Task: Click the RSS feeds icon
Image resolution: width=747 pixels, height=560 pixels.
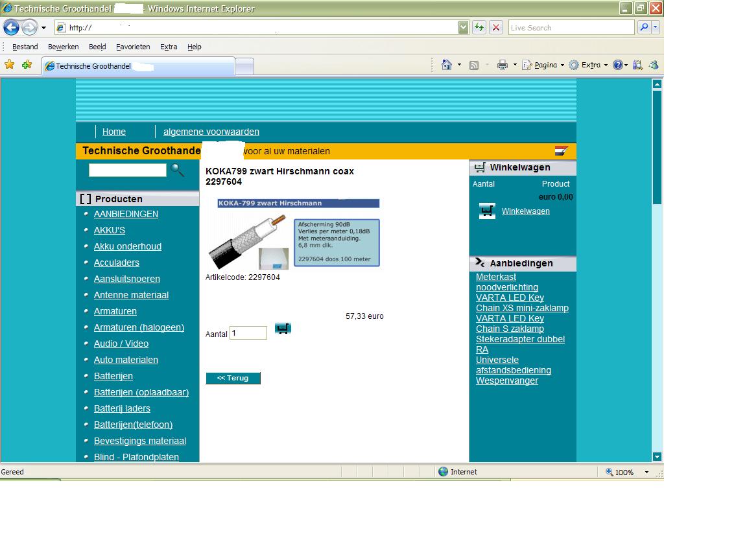Action: point(473,65)
